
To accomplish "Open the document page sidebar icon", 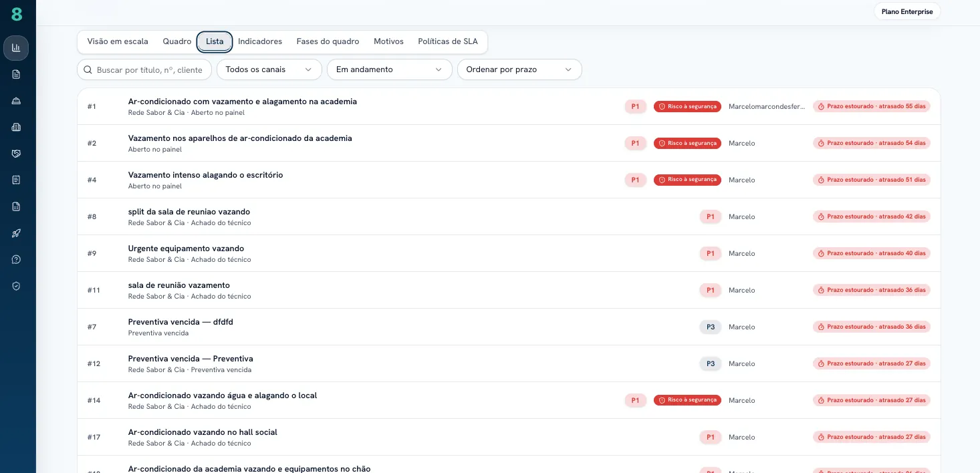I will [16, 74].
